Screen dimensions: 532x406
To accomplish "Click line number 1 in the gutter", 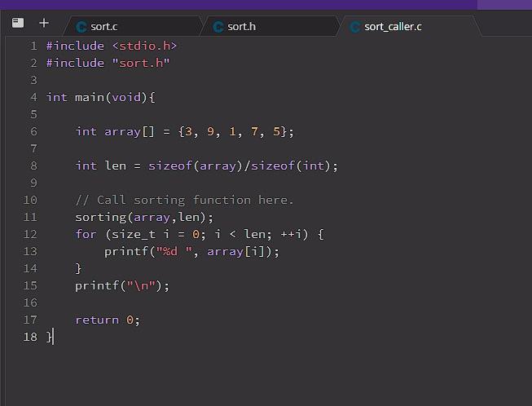I will [x=33, y=46].
